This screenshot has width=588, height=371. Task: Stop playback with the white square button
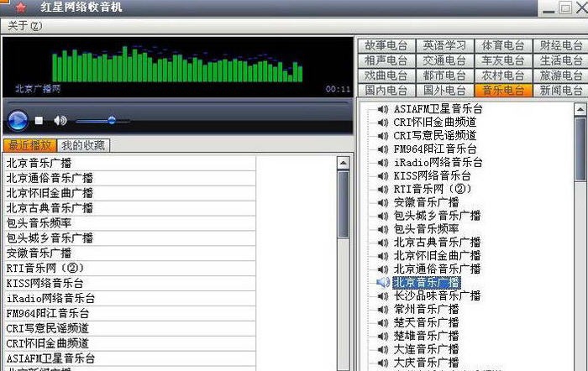click(x=39, y=120)
